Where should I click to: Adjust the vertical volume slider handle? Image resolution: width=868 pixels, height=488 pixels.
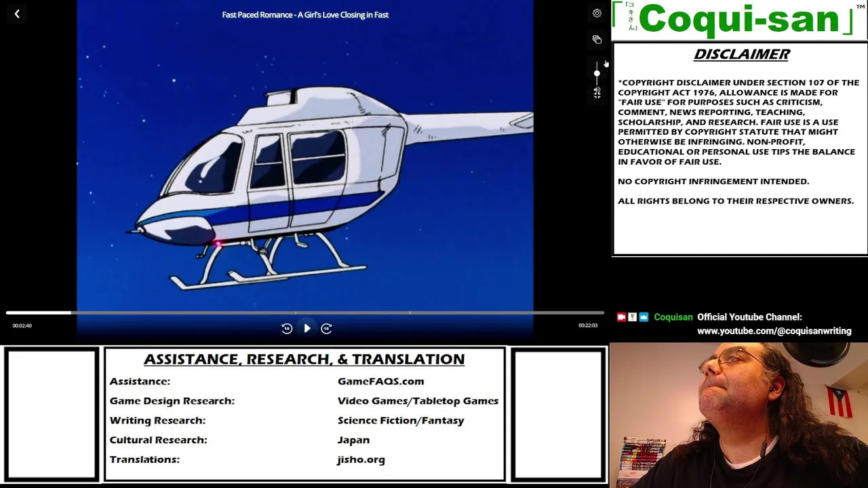tap(597, 73)
